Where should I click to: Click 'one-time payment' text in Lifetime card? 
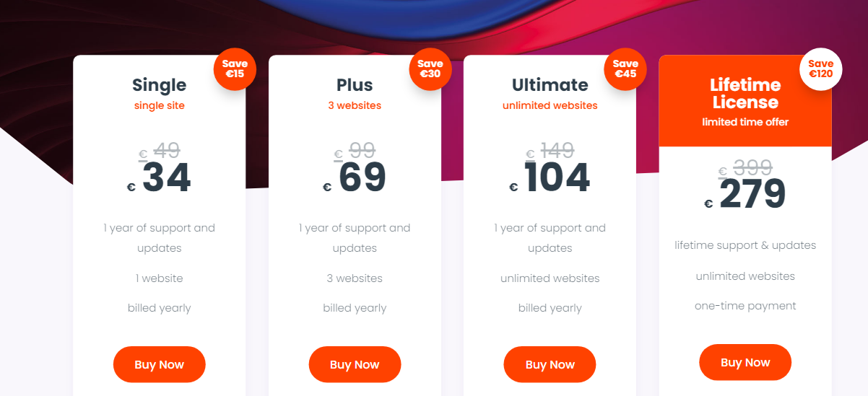(745, 306)
